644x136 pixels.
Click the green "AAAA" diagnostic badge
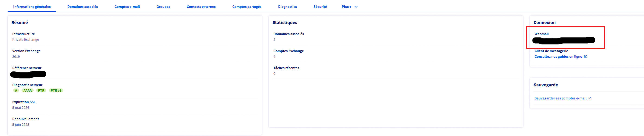28,91
